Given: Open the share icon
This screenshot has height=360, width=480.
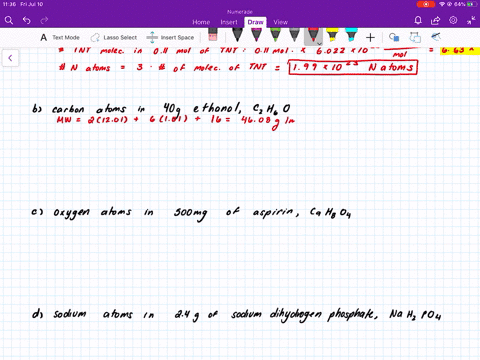Looking at the screenshot, I should click(x=435, y=21).
